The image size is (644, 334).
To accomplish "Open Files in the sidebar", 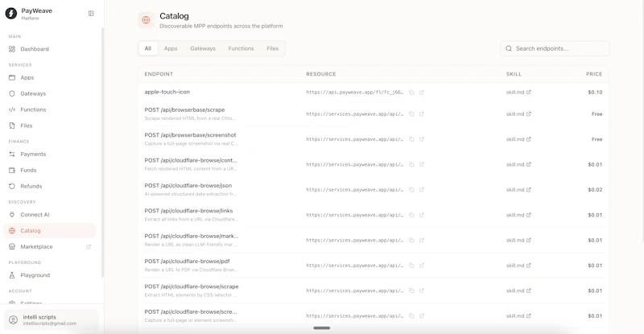I will (50, 126).
